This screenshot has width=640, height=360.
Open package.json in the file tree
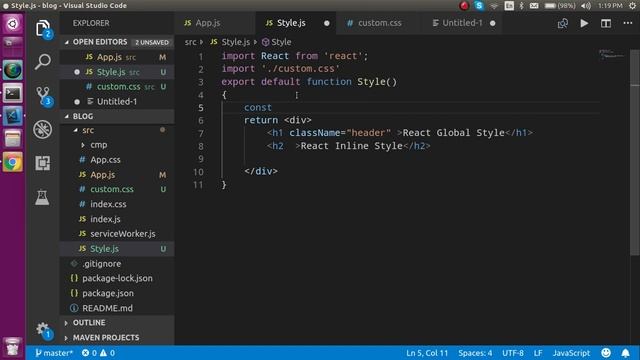pyautogui.click(x=117, y=293)
